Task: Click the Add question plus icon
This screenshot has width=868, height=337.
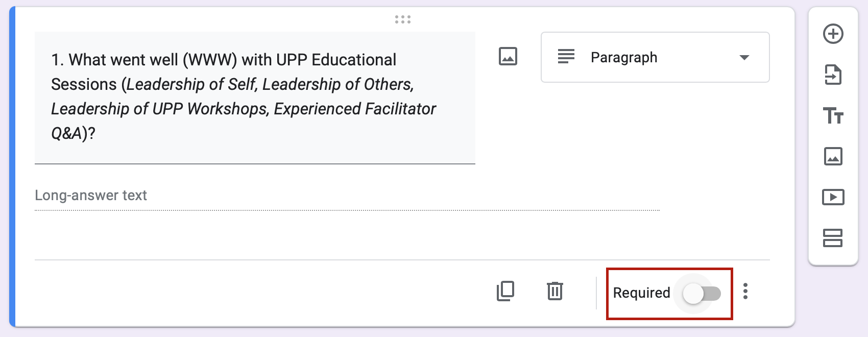Action: click(833, 34)
